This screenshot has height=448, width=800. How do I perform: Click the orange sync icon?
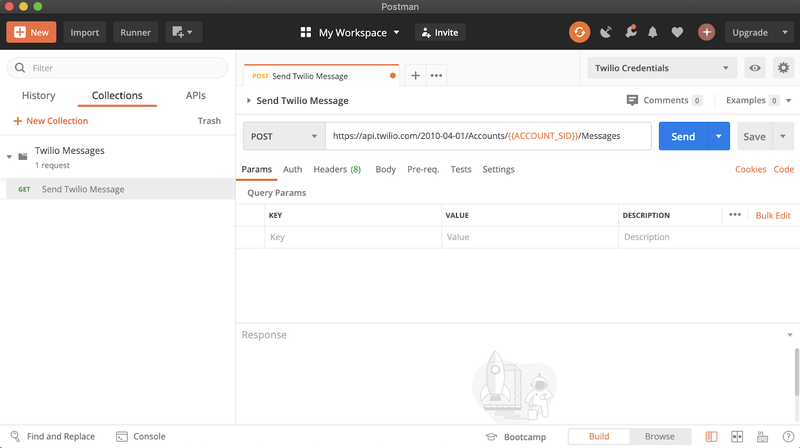(580, 32)
